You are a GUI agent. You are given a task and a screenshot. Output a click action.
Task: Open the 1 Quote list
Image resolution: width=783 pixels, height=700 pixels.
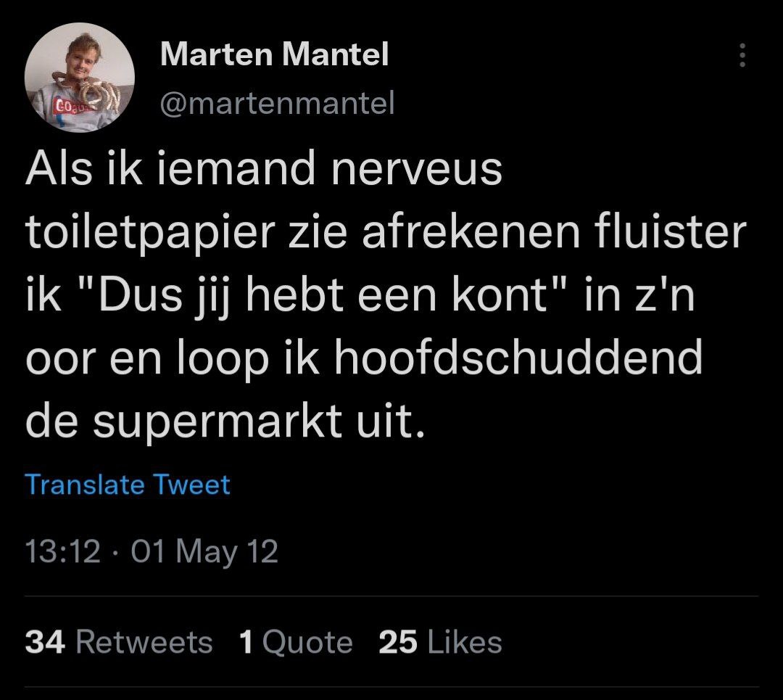(x=296, y=643)
